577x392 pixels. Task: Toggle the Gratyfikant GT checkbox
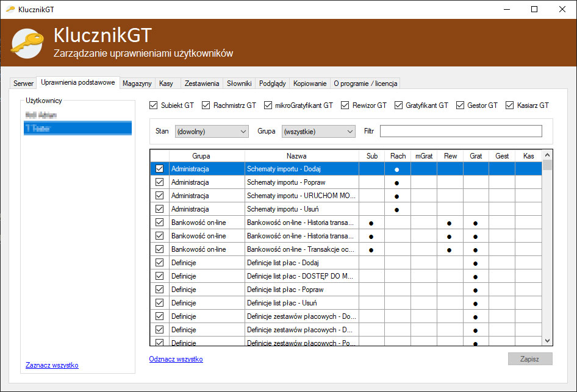(x=398, y=105)
